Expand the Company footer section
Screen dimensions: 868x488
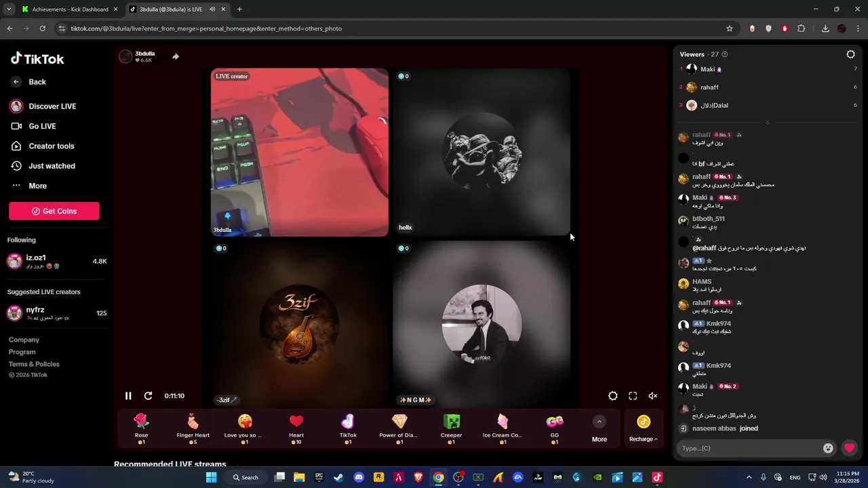point(24,340)
